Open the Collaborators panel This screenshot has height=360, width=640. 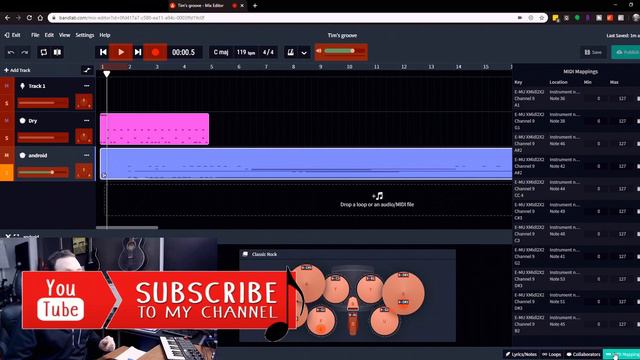pyautogui.click(x=584, y=354)
